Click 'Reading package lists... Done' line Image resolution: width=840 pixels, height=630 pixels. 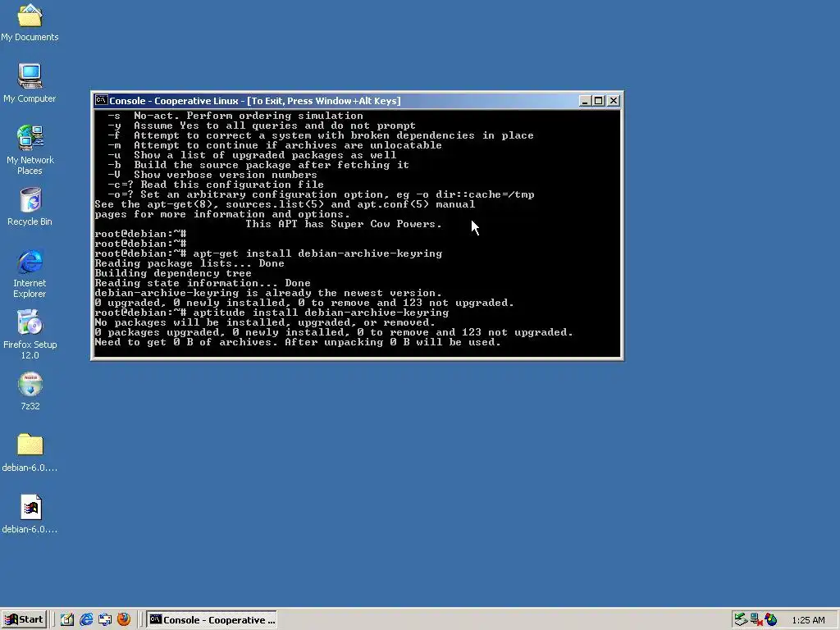point(189,263)
